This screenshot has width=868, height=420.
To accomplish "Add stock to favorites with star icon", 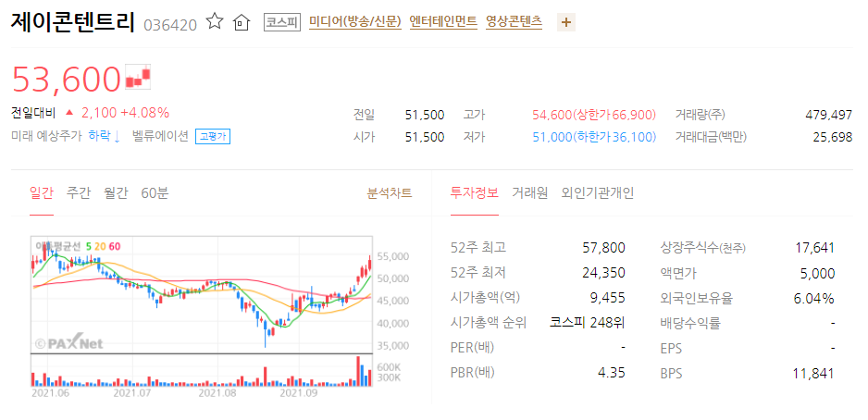I will [215, 22].
